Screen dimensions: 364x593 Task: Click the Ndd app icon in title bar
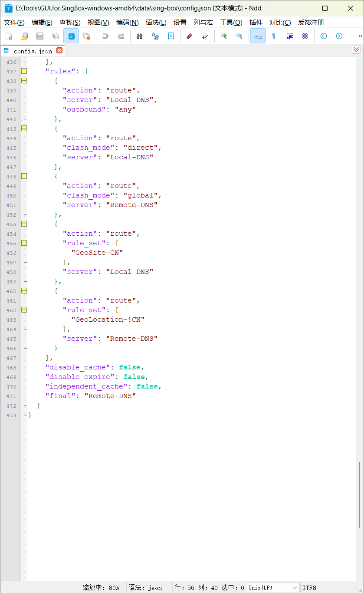click(x=9, y=8)
